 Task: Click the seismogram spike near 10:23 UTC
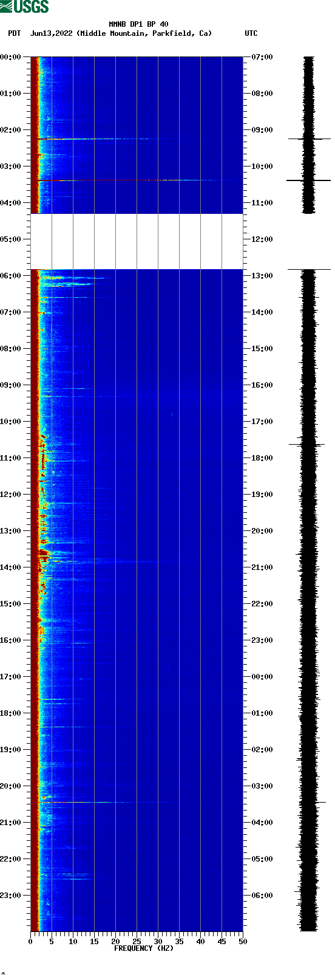[309, 180]
